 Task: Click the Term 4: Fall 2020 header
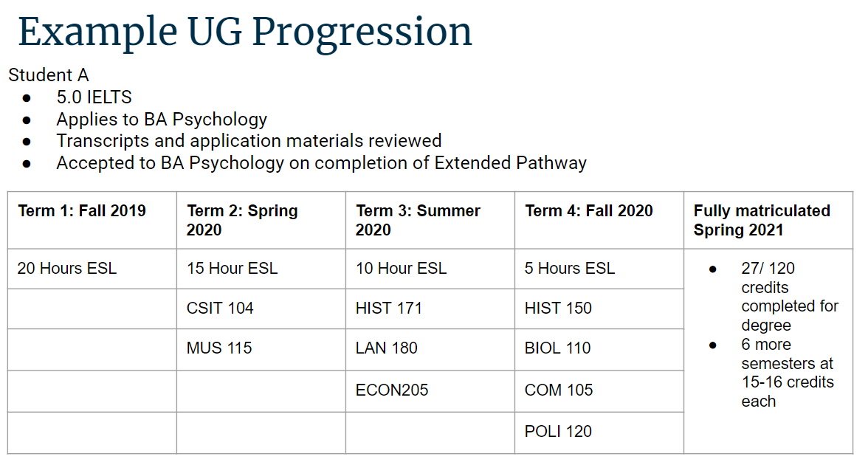point(599,220)
